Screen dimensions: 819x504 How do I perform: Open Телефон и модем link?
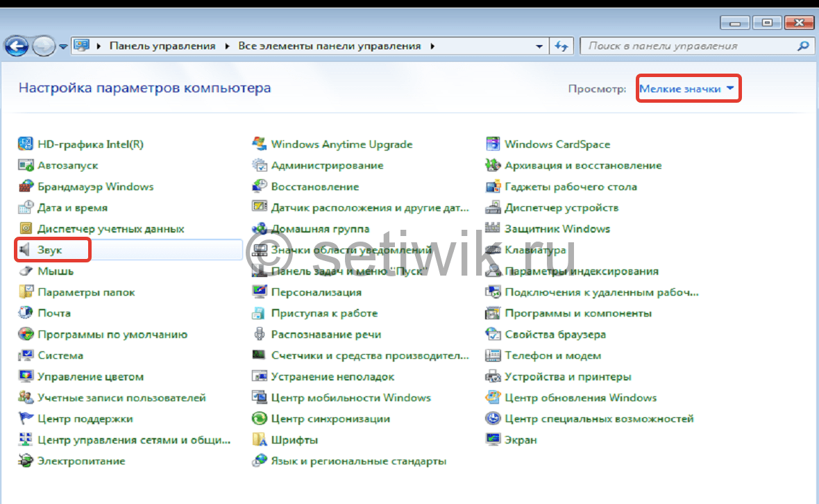pyautogui.click(x=552, y=355)
